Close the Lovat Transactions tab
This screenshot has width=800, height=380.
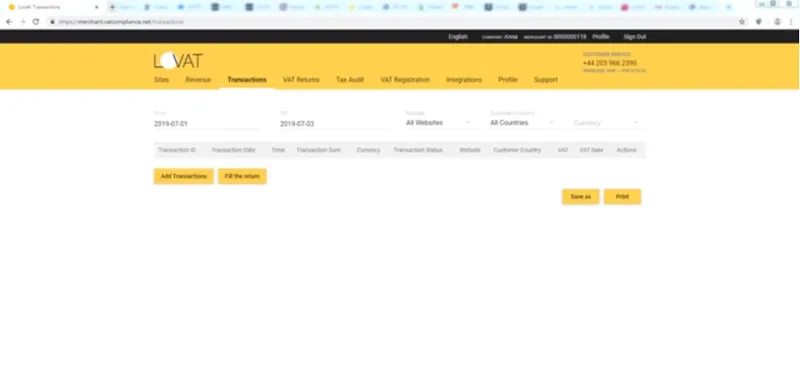96,7
